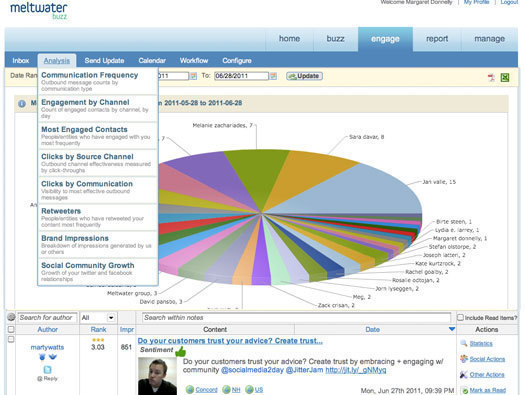The height and width of the screenshot is (395, 525).
Task: Toggle Date column sort arrow
Action: click(x=452, y=329)
